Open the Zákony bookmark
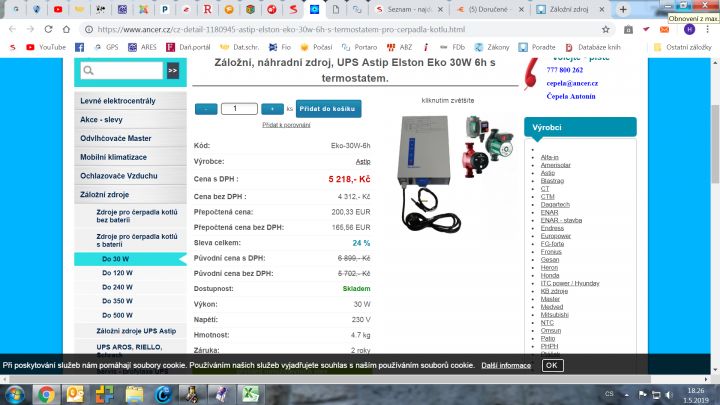This screenshot has height=405, width=720. [492, 47]
